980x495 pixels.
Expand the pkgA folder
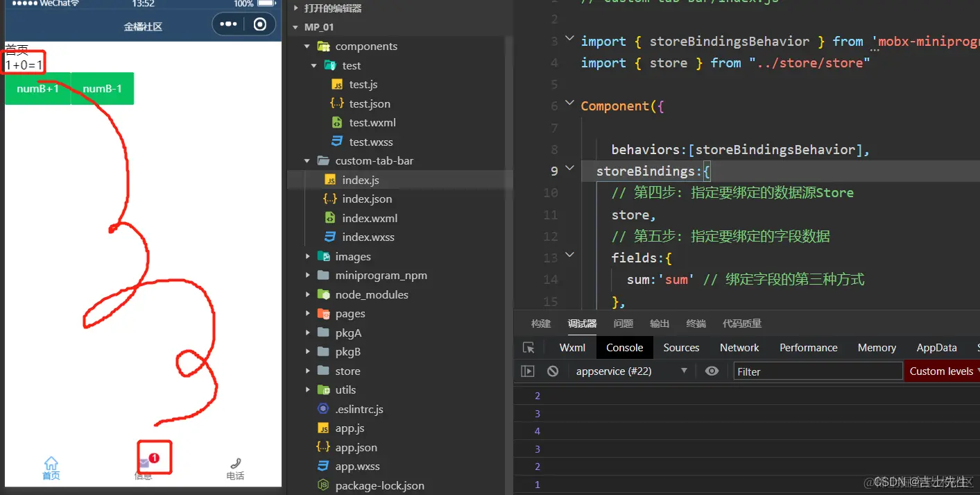pyautogui.click(x=307, y=333)
